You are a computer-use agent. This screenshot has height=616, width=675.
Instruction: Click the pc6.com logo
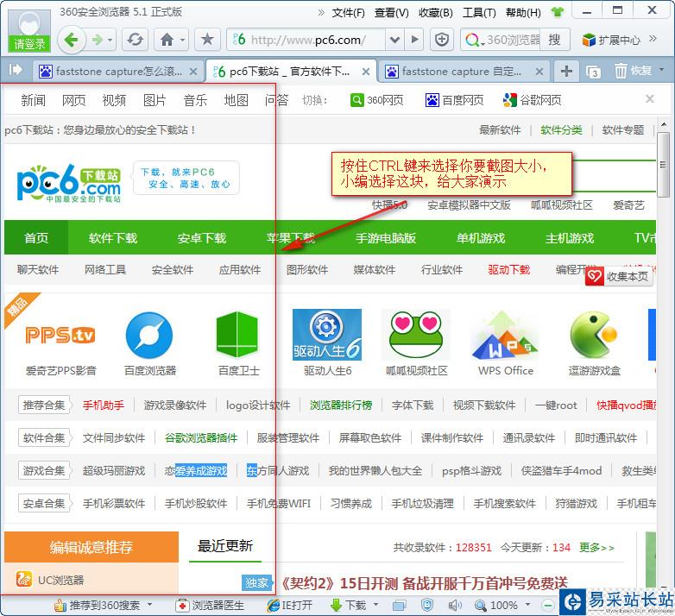coord(68,184)
